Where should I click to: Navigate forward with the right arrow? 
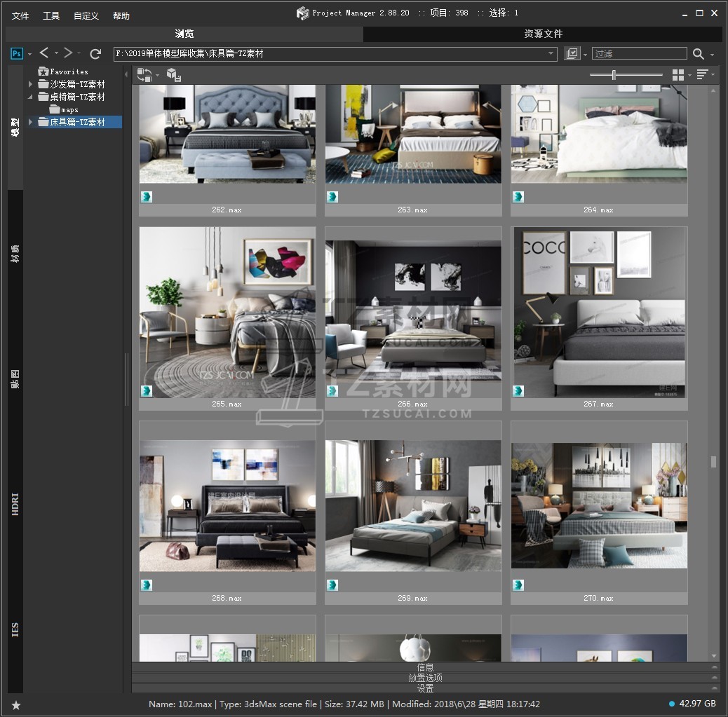68,53
